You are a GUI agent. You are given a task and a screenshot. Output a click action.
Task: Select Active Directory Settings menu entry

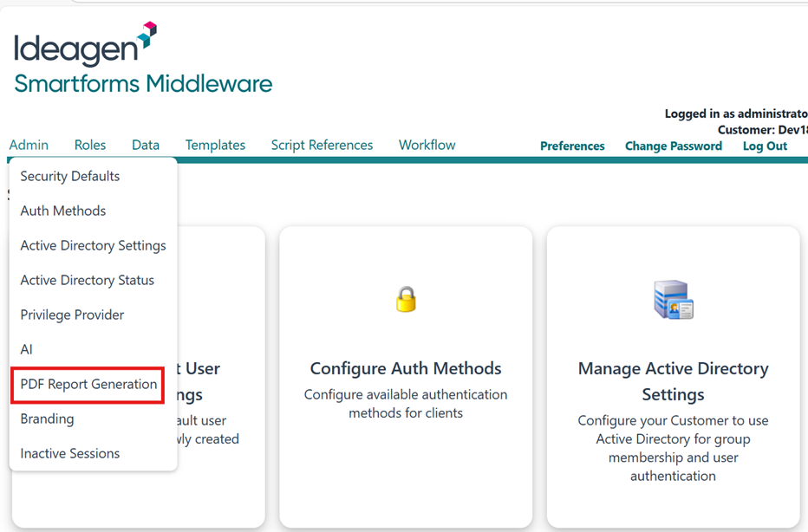(x=93, y=245)
